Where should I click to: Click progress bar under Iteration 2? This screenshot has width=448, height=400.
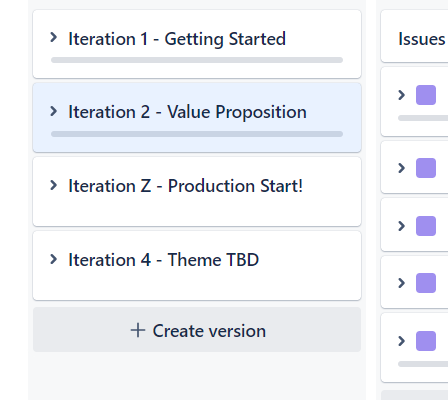click(x=197, y=134)
